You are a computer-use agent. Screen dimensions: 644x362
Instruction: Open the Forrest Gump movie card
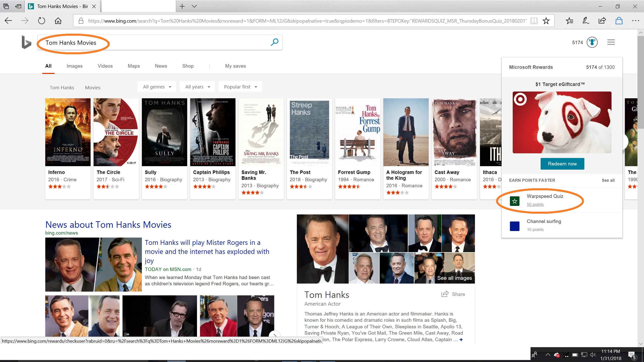tap(357, 149)
